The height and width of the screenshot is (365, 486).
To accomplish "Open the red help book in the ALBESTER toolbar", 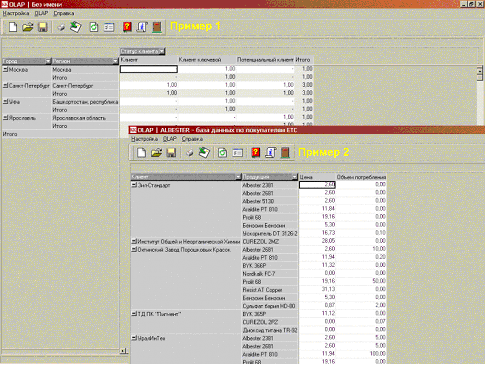I will tap(256, 153).
